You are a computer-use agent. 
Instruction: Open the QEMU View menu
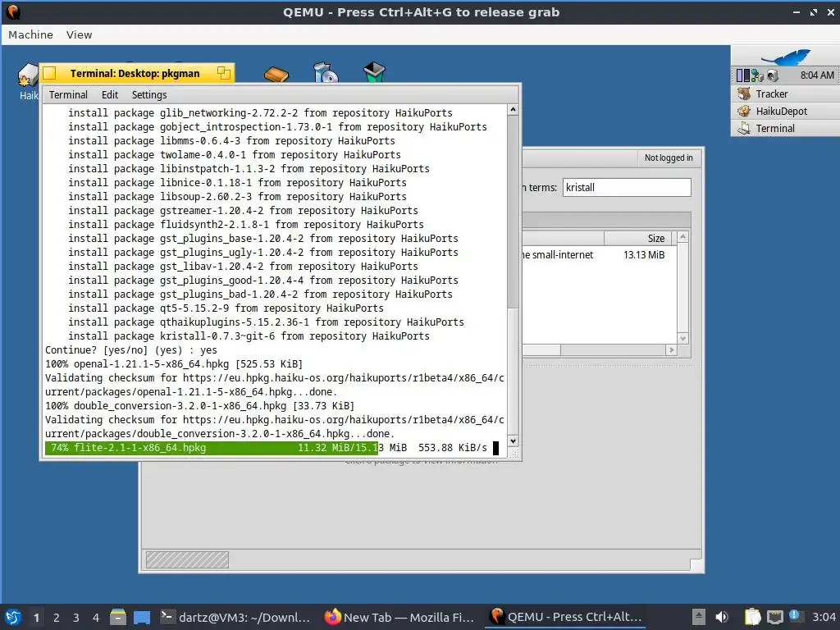point(80,34)
